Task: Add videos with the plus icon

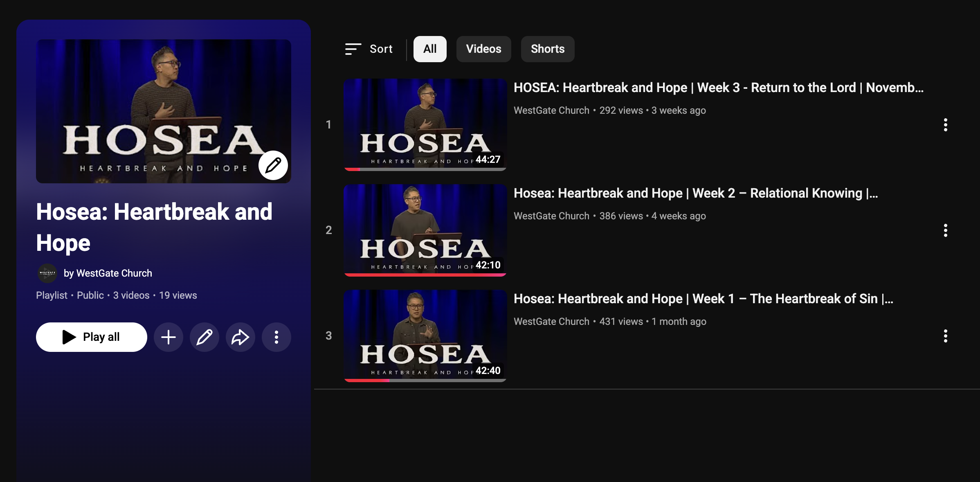Action: click(169, 337)
